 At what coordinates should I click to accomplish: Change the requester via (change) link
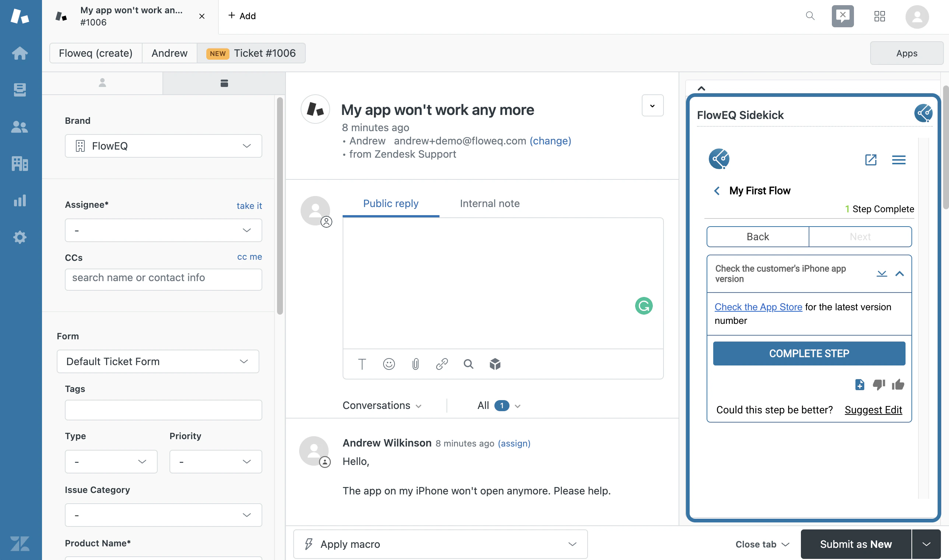[x=550, y=141]
